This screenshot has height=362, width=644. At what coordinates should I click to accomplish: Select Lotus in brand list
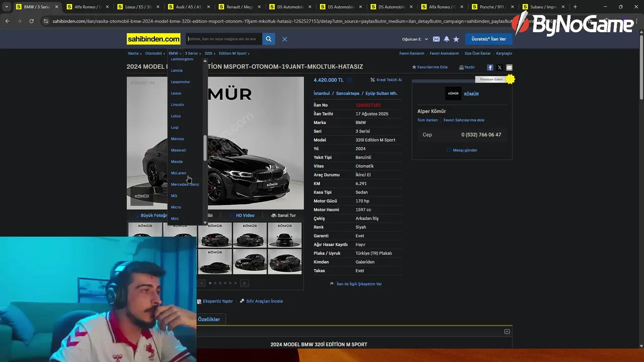pos(176,116)
